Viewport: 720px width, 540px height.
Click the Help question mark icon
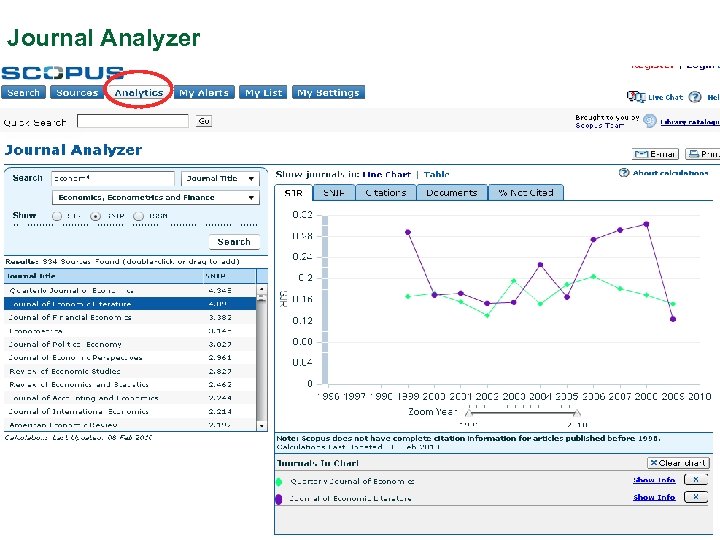click(695, 97)
